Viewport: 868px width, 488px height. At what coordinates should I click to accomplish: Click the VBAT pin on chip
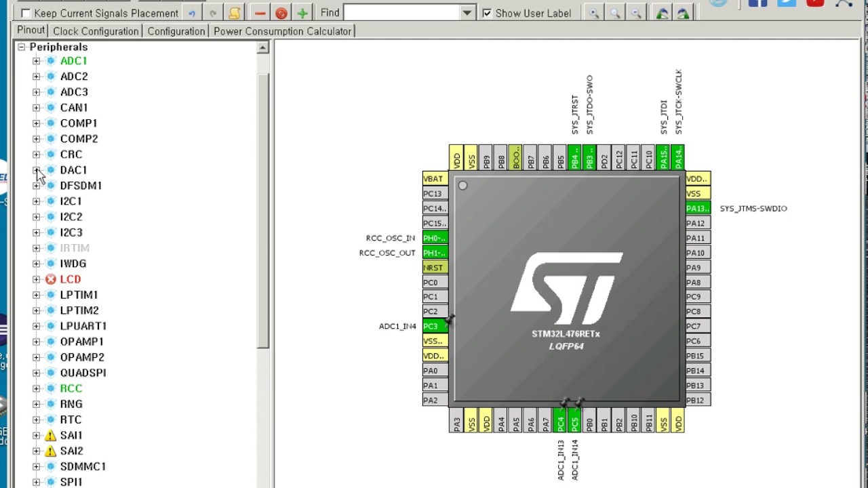tap(435, 178)
